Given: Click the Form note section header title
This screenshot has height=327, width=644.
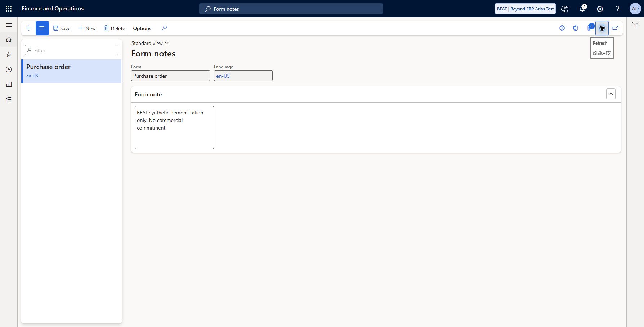Looking at the screenshot, I should click(148, 94).
